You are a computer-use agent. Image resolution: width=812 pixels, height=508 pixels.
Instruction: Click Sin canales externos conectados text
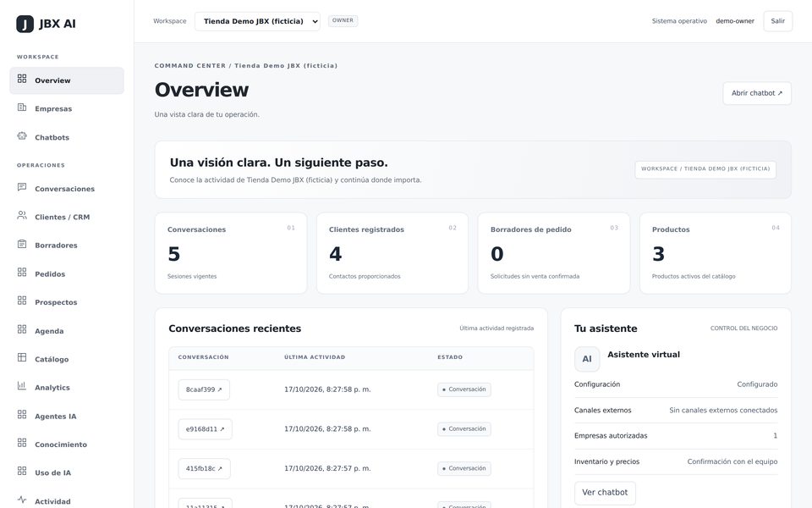point(723,410)
